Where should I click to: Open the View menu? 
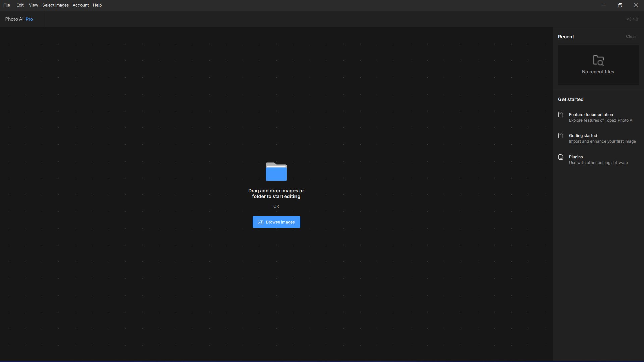(x=33, y=5)
